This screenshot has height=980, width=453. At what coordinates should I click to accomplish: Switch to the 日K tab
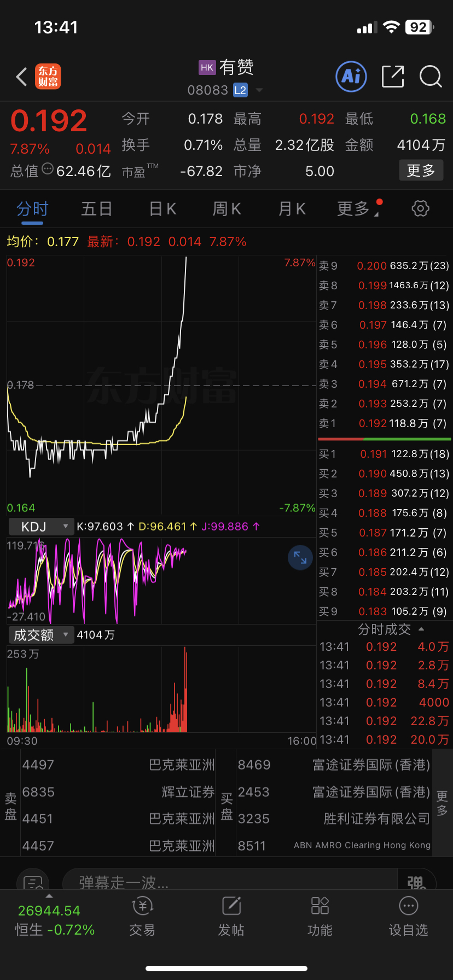[162, 209]
